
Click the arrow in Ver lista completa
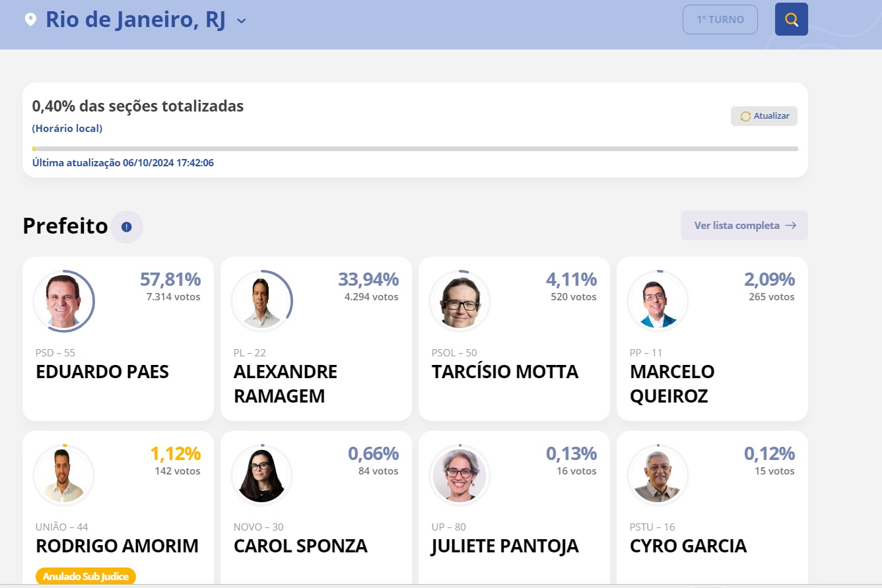point(790,226)
